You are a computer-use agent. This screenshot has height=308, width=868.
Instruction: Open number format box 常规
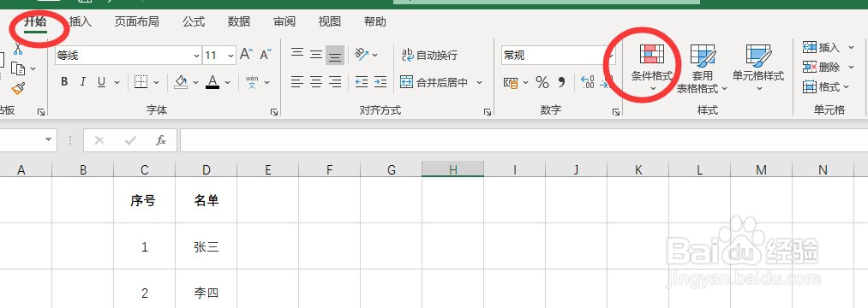point(558,56)
